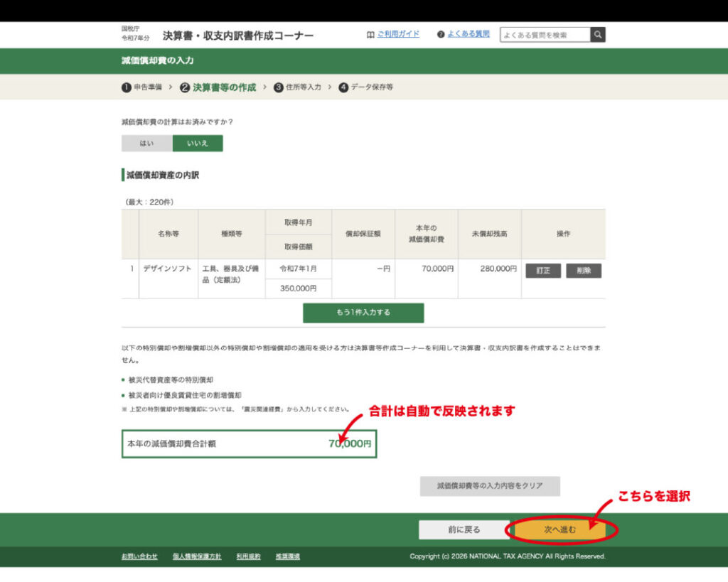728x582 pixels.
Task: Open お問い合わせ footer link
Action: 139,556
